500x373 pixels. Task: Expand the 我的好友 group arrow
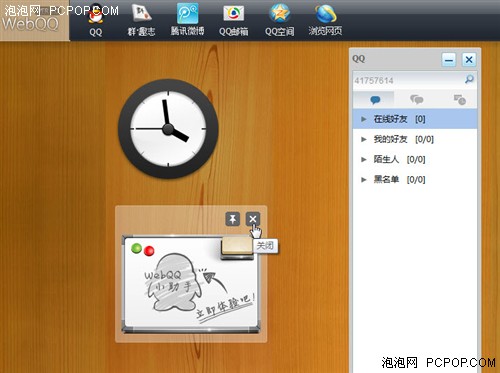coord(364,139)
